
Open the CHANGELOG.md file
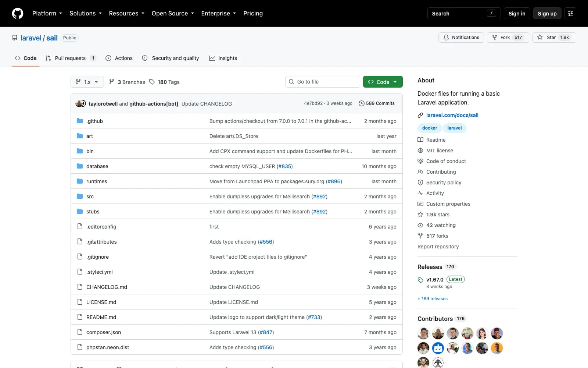(107, 287)
